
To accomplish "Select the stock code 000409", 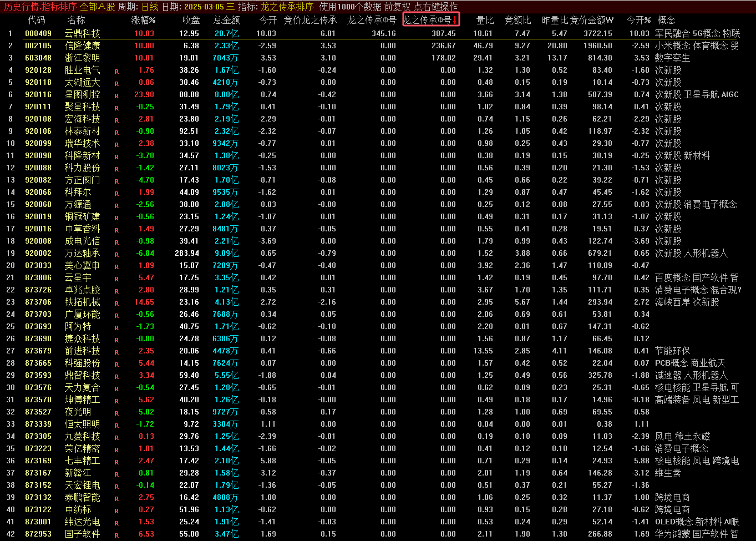I will [38, 33].
